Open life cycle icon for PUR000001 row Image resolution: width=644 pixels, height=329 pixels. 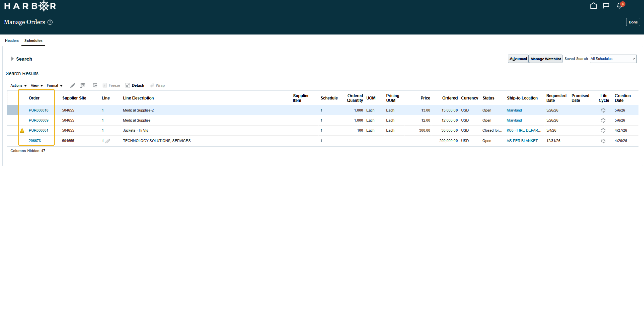pos(603,131)
